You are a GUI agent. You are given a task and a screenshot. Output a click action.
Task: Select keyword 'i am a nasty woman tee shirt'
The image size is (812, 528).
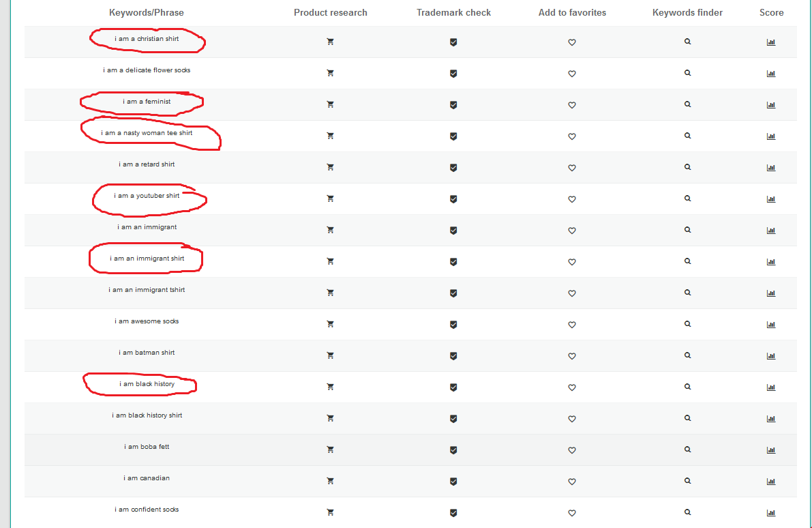(x=147, y=133)
